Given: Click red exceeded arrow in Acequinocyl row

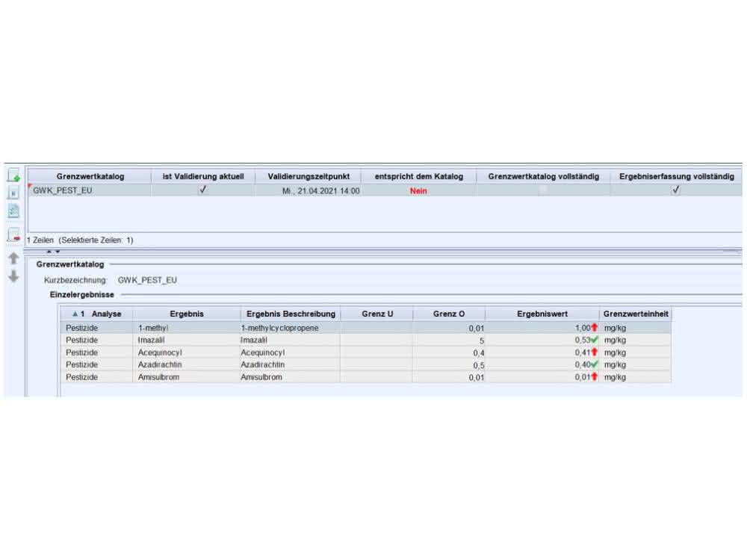Looking at the screenshot, I should [594, 352].
